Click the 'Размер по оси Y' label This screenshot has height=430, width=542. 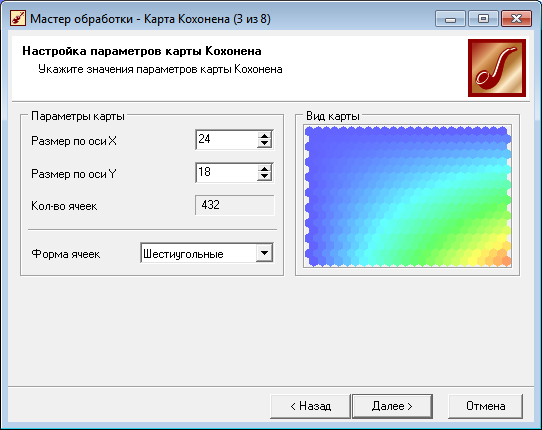(x=74, y=174)
